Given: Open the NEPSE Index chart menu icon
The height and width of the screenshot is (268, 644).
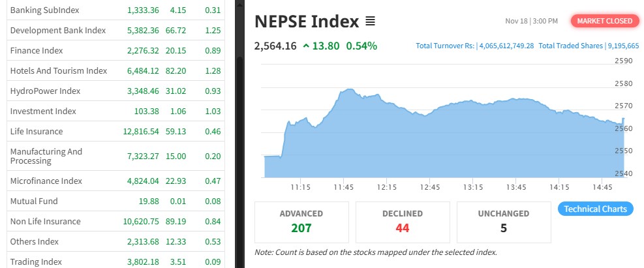Looking at the screenshot, I should tap(371, 22).
